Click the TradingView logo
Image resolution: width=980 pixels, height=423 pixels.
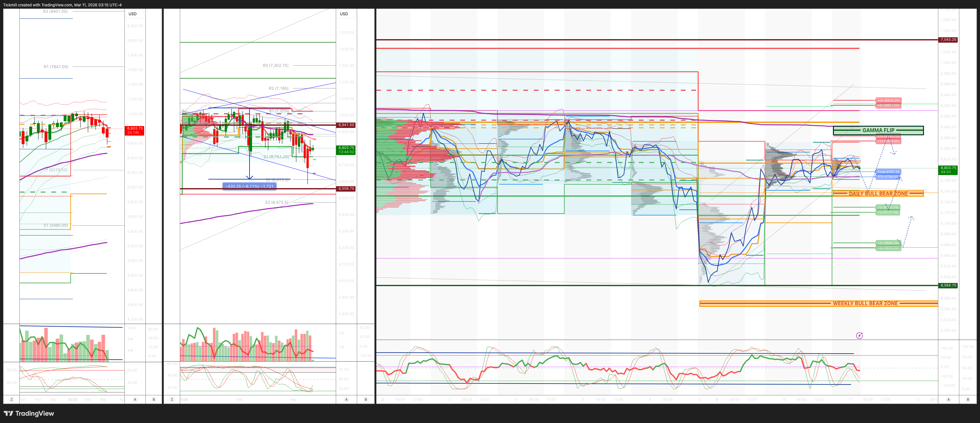coord(29,413)
